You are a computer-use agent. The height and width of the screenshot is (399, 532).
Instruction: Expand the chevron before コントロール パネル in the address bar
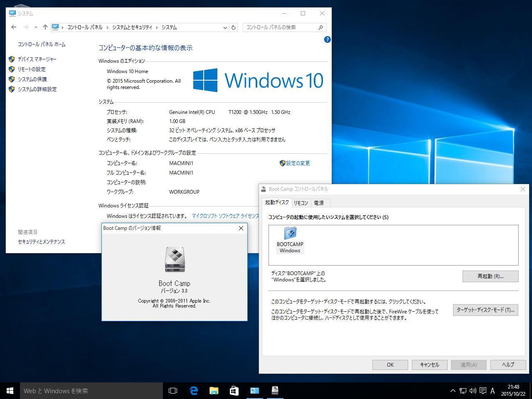click(63, 27)
